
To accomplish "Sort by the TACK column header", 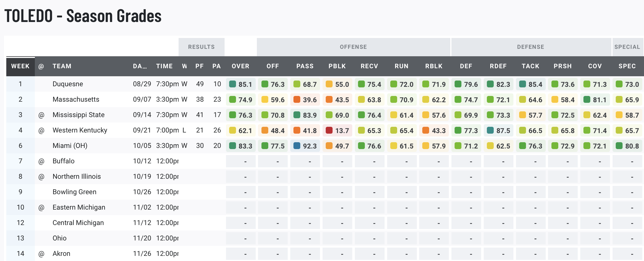I will [x=530, y=66].
